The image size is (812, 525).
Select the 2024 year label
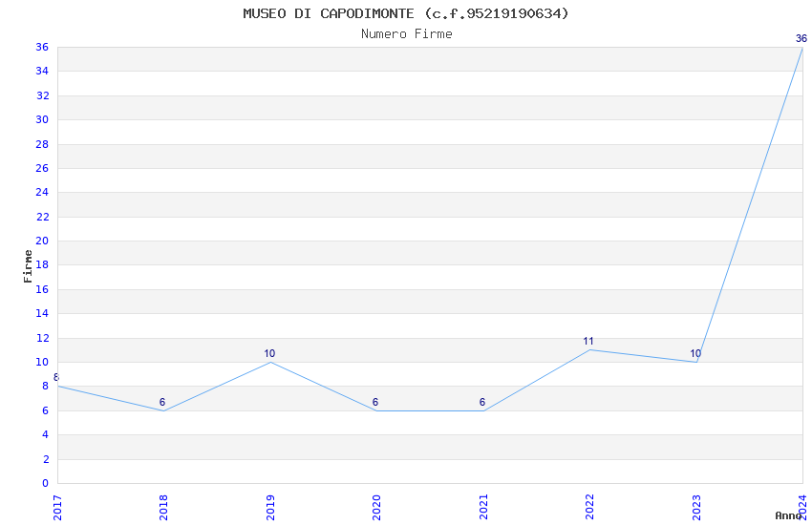(802, 508)
